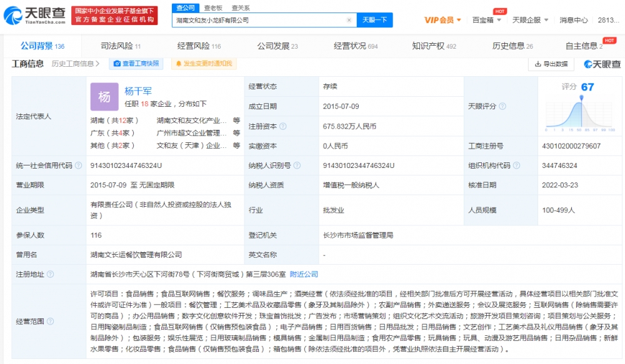Click the registered capital 675.832万人民币
This screenshot has width=625, height=364.
tap(349, 126)
